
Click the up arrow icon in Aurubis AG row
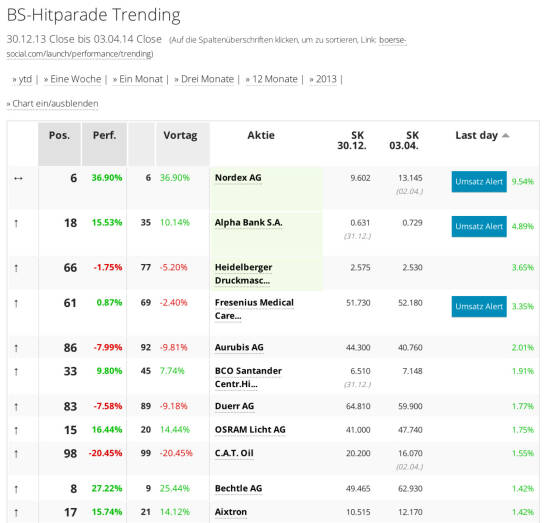[x=16, y=348]
